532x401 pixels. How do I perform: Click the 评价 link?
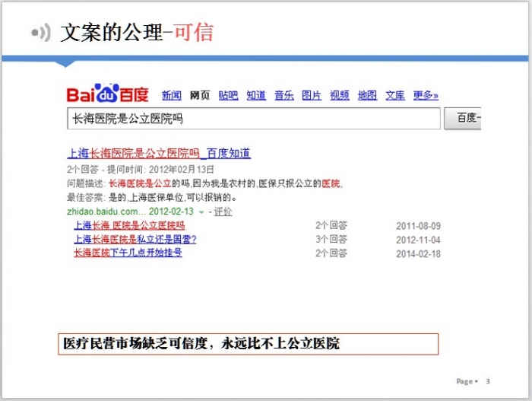pyautogui.click(x=223, y=212)
